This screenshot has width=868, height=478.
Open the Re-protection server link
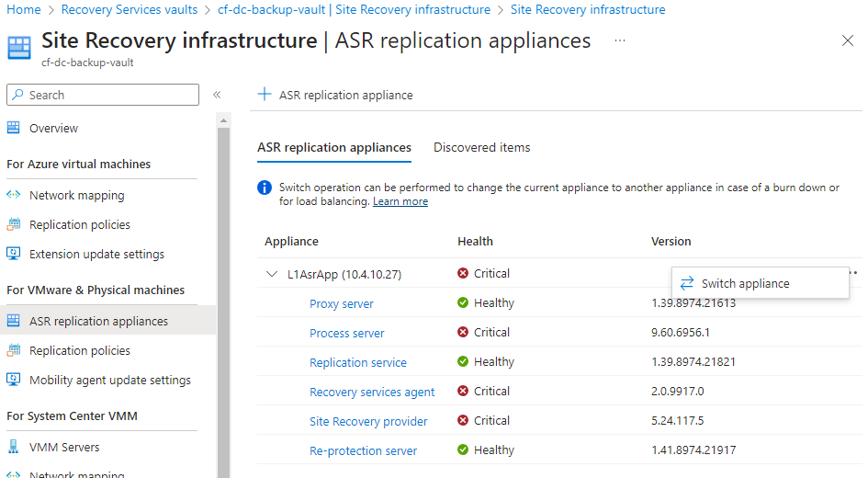click(x=363, y=450)
